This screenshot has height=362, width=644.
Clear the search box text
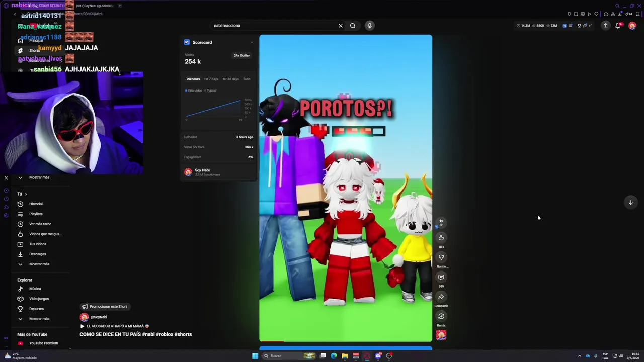pos(341,26)
